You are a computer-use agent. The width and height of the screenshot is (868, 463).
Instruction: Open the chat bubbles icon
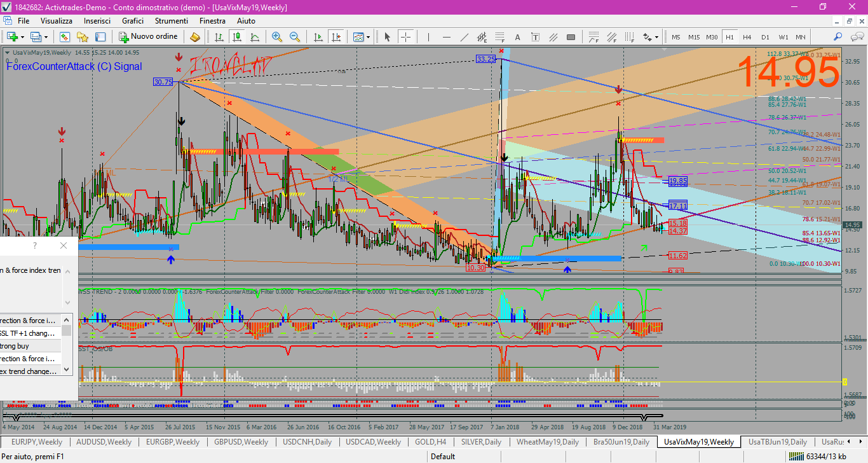click(857, 37)
